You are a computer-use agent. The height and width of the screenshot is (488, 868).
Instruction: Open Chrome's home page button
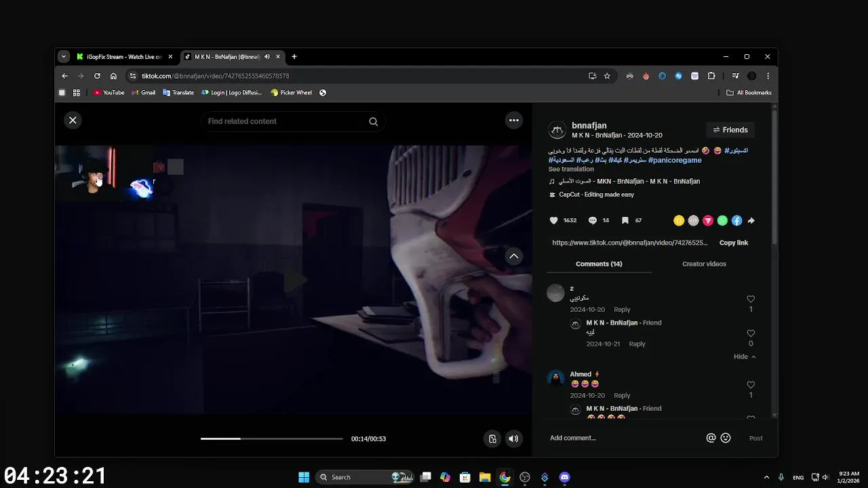113,76
